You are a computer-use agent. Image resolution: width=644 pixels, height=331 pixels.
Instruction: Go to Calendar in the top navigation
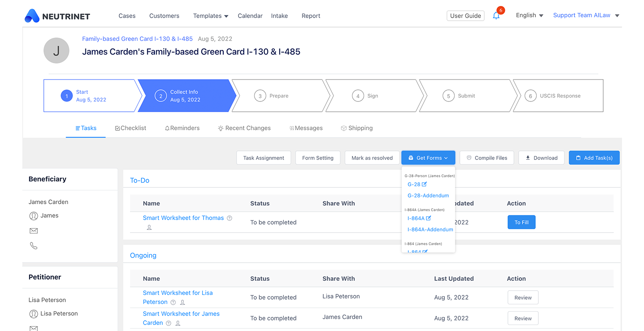tap(250, 16)
